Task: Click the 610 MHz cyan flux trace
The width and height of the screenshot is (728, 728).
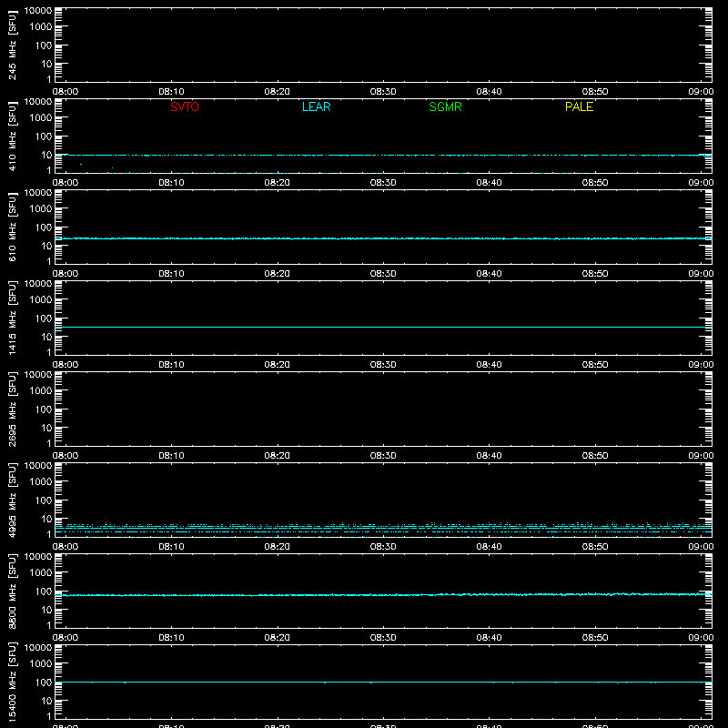Action: click(x=383, y=238)
